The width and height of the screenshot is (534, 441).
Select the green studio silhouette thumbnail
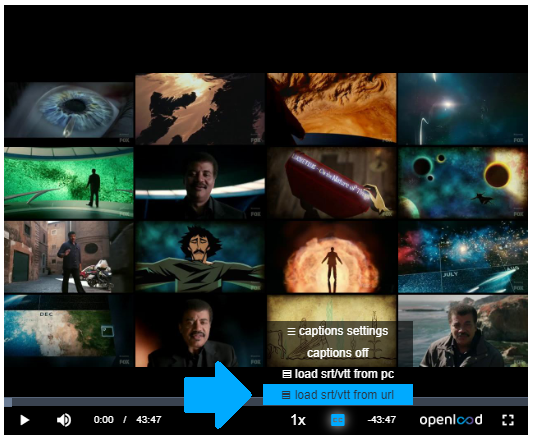tap(69, 183)
